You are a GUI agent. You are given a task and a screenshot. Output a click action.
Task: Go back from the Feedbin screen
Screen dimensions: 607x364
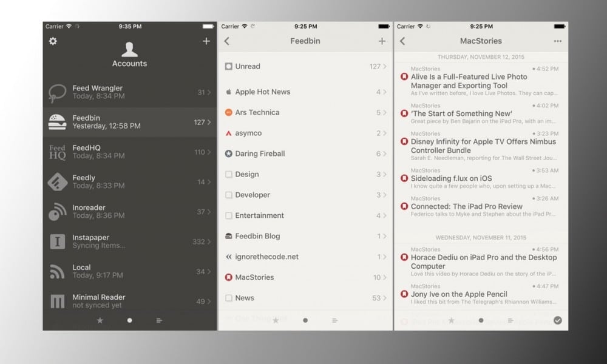click(x=227, y=41)
